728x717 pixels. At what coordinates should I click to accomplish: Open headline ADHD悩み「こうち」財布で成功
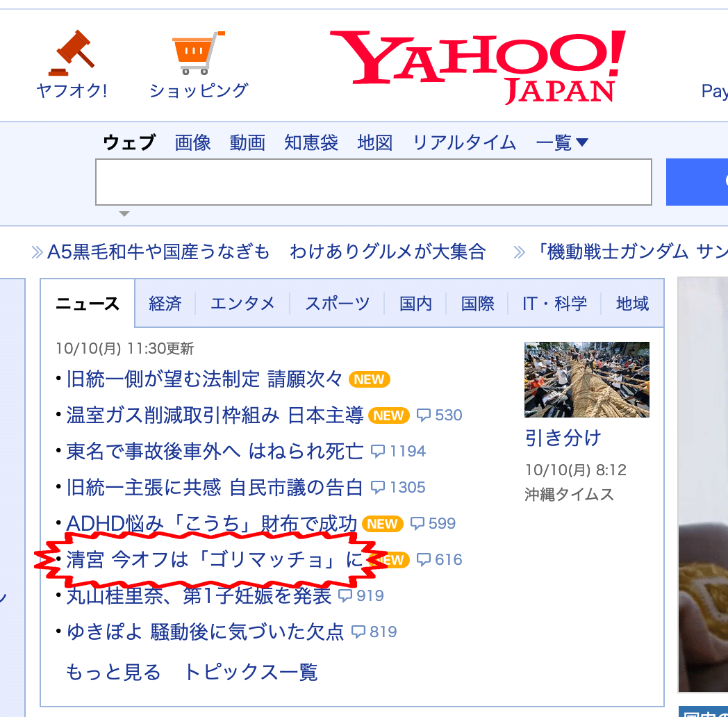(x=211, y=524)
